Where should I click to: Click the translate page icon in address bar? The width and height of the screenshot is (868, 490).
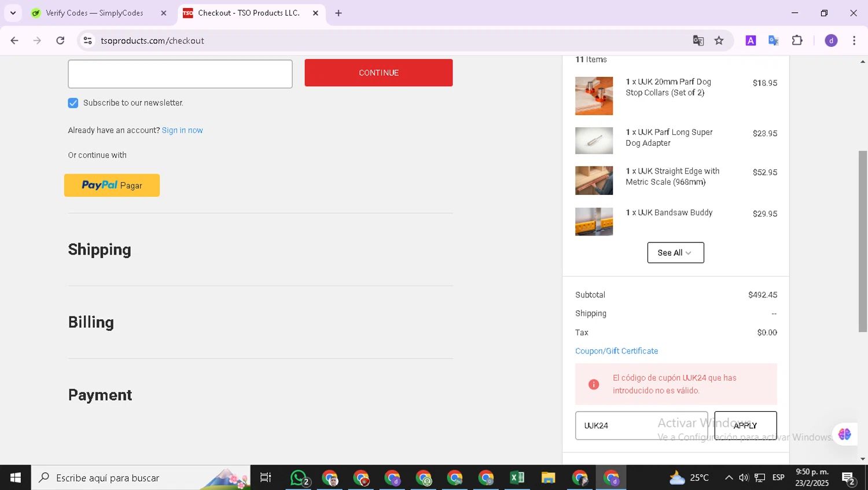click(698, 40)
